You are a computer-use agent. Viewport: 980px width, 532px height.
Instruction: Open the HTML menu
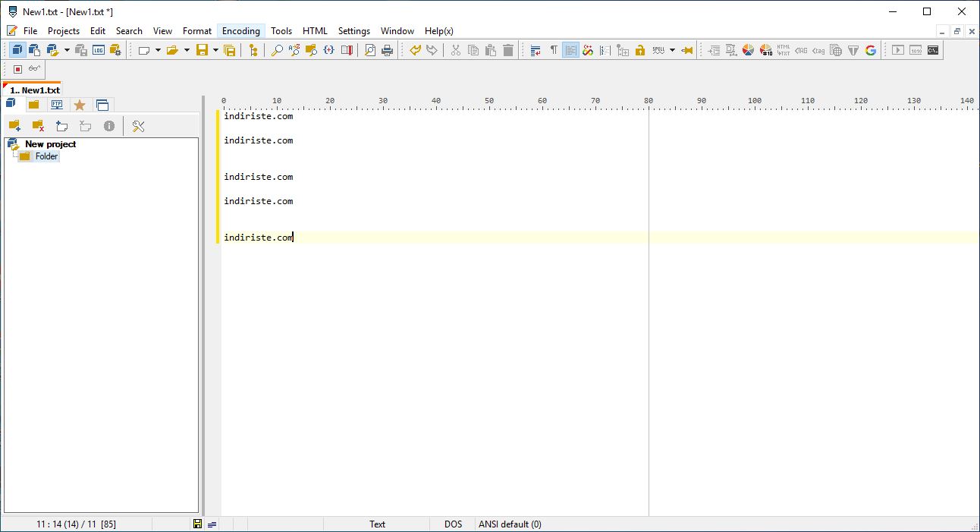click(x=315, y=31)
